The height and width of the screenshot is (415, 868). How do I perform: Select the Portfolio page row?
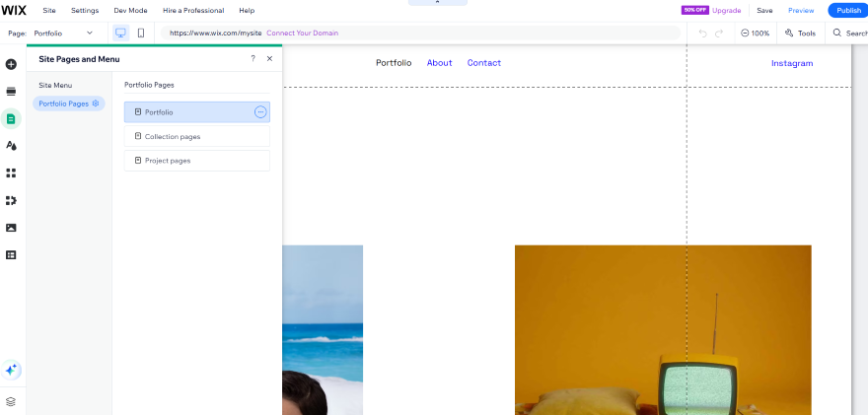coord(197,111)
